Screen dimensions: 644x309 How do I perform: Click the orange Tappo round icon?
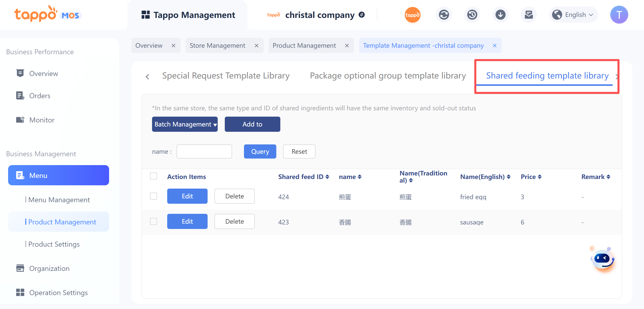tap(412, 15)
